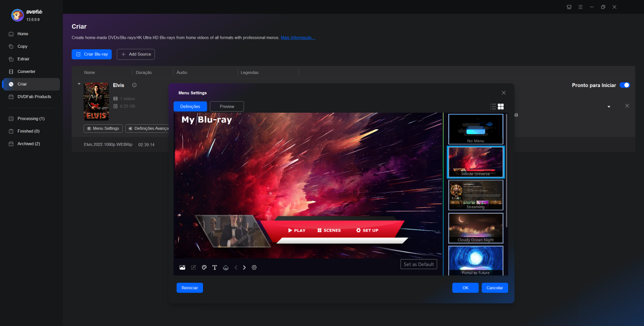Go to the menu home page icon

pos(226,267)
